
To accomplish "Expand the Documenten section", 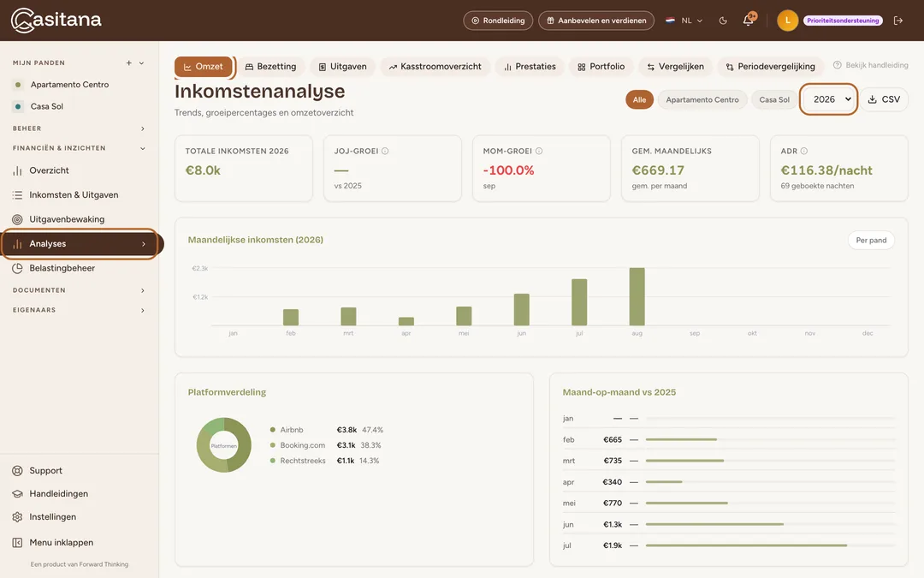I will (143, 291).
